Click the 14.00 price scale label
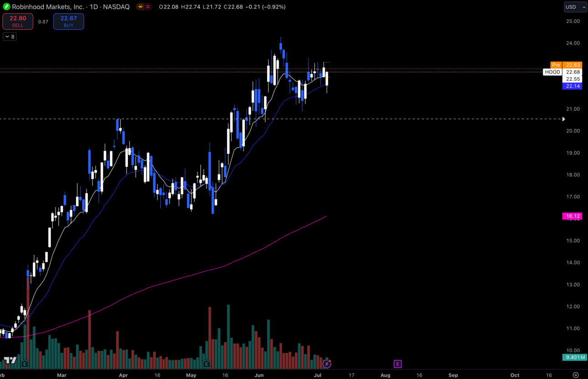The height and width of the screenshot is (379, 588). tap(573, 263)
